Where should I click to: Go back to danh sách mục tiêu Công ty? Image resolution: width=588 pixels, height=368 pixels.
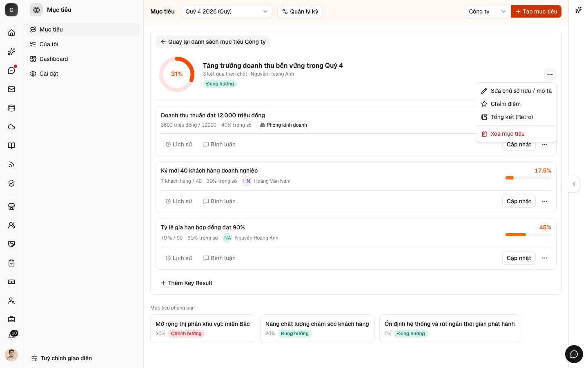[213, 42]
